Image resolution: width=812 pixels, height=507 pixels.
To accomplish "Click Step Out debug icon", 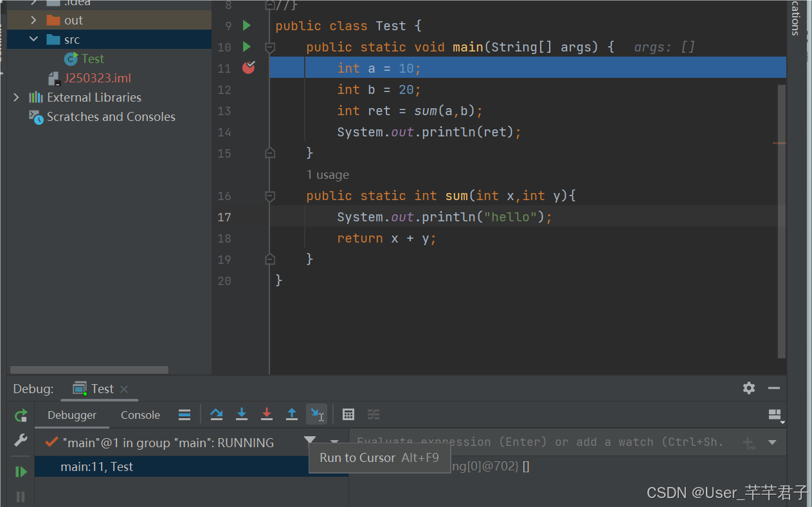I will pos(292,414).
